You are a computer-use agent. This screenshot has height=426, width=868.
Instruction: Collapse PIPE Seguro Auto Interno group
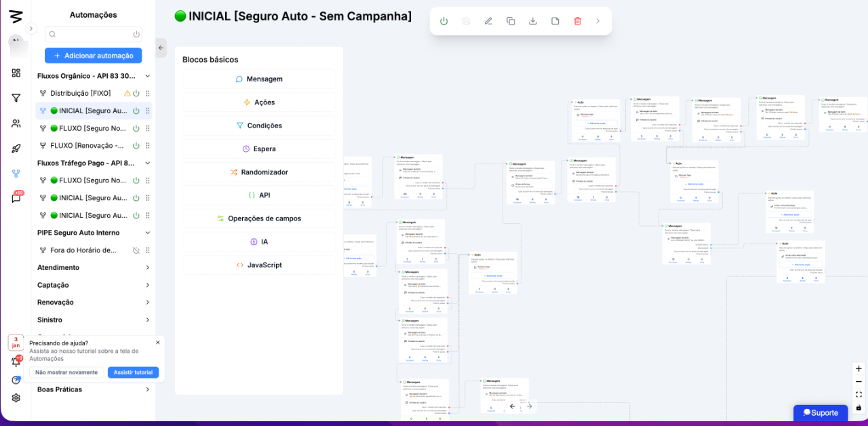(147, 233)
